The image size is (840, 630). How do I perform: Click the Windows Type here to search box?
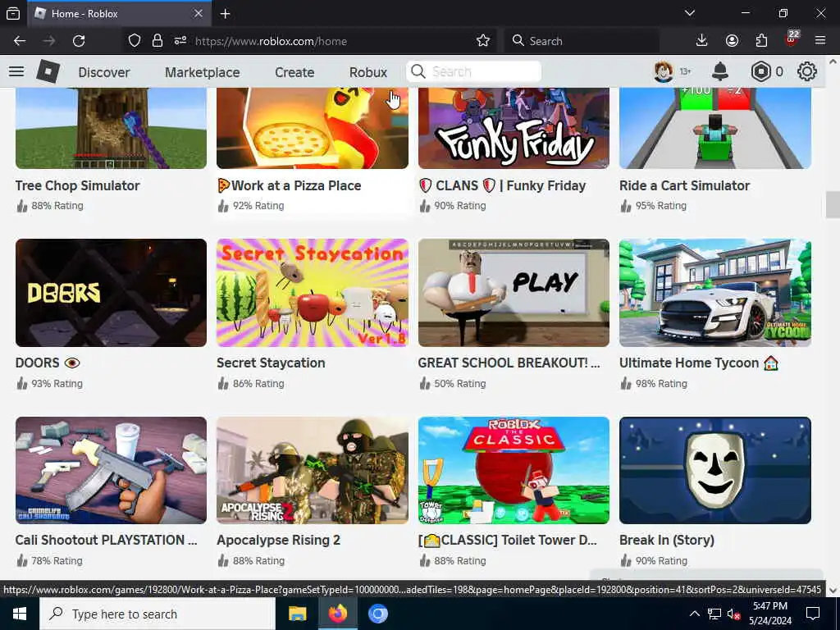coord(157,614)
